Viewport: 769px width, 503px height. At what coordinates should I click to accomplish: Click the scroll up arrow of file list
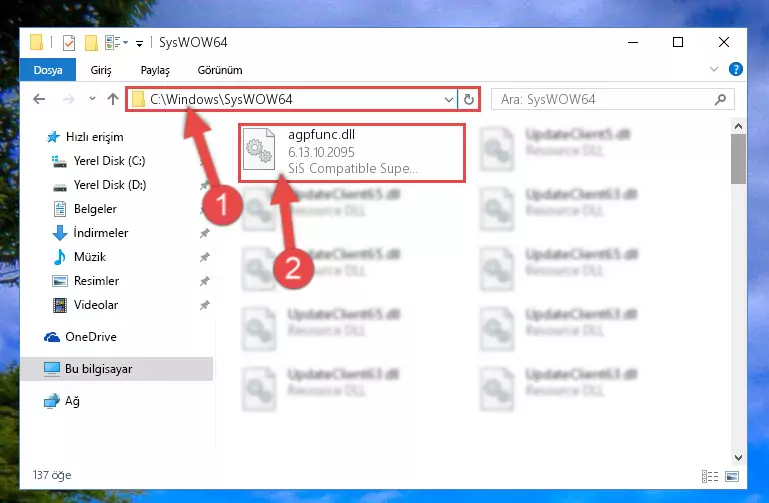coord(738,126)
